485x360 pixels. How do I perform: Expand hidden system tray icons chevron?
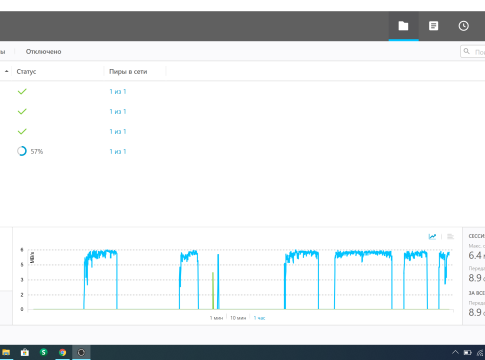455,352
